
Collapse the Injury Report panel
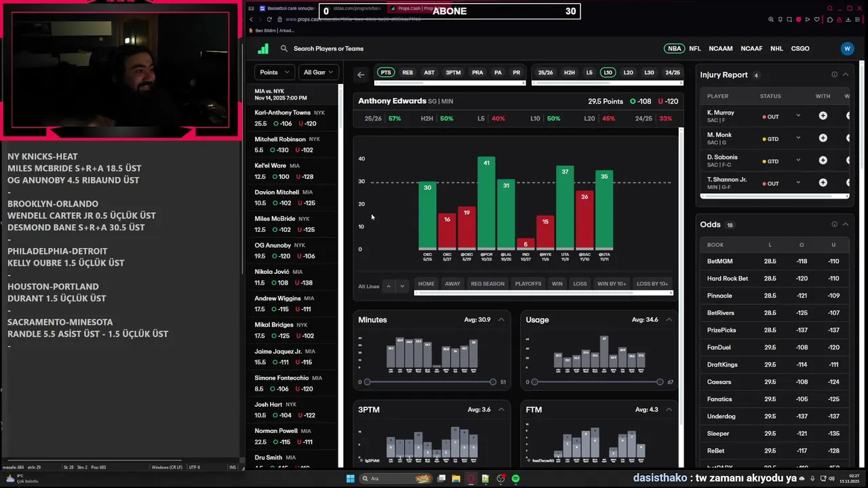coord(846,75)
